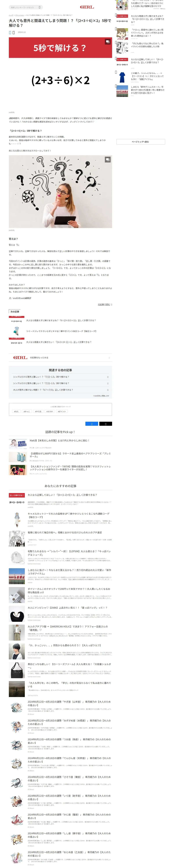The image size is (174, 868).
Task: Open next article 'ツイードジレでテクいらずにキマる'
Action: [61, 331]
